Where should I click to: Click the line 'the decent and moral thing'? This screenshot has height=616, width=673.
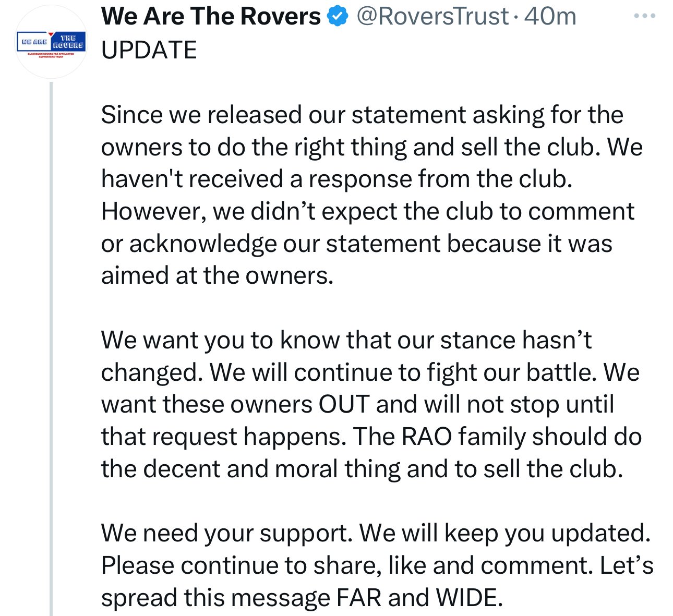pyautogui.click(x=362, y=469)
